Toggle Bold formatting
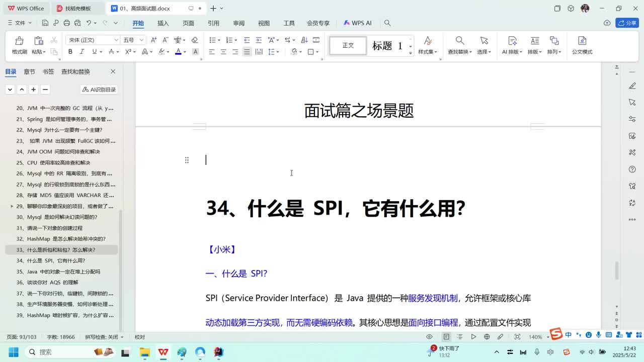The image size is (644, 362). click(x=70, y=52)
